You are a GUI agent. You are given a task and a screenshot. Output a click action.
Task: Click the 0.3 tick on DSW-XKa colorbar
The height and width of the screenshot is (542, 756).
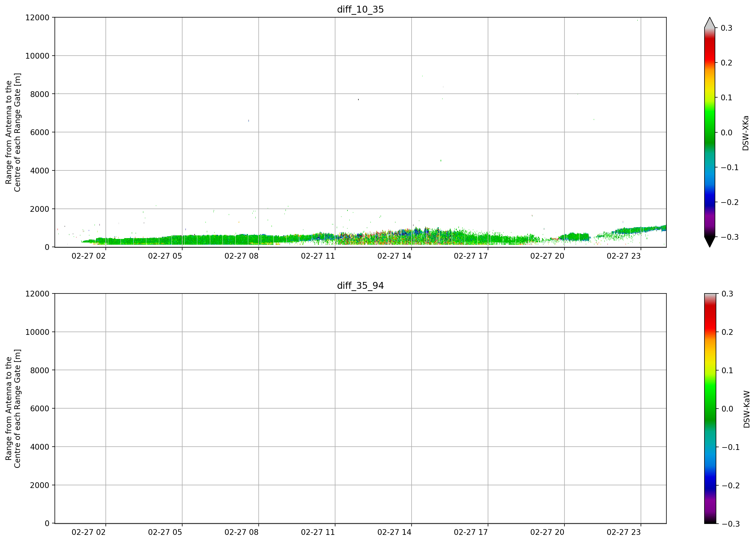pos(727,28)
